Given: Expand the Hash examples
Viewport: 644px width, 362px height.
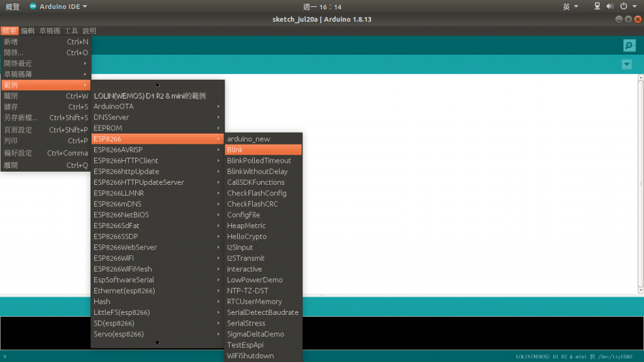Looking at the screenshot, I should coord(157,302).
